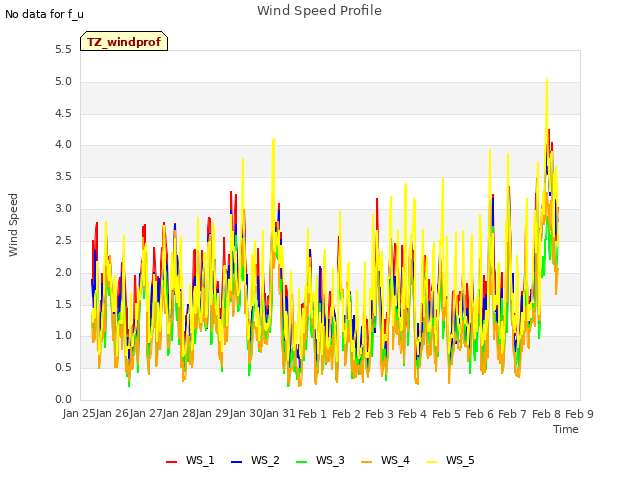Toggle WS_1 series in the legend
This screenshot has width=640, height=480.
click(x=190, y=460)
